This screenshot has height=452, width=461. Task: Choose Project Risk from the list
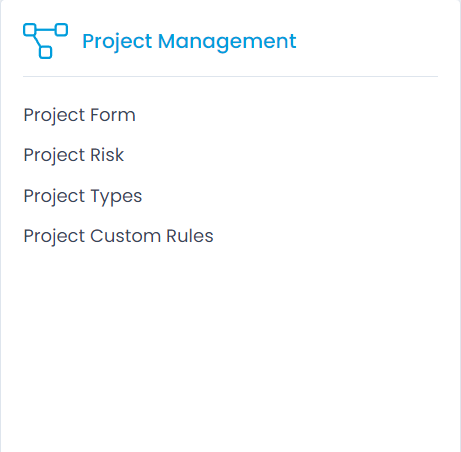point(74,156)
